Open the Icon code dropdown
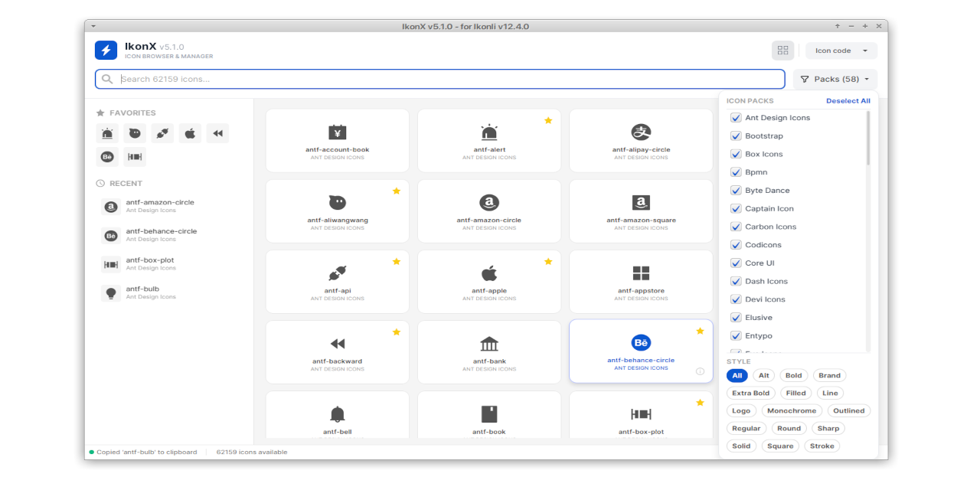The image size is (980, 490). click(x=841, y=51)
